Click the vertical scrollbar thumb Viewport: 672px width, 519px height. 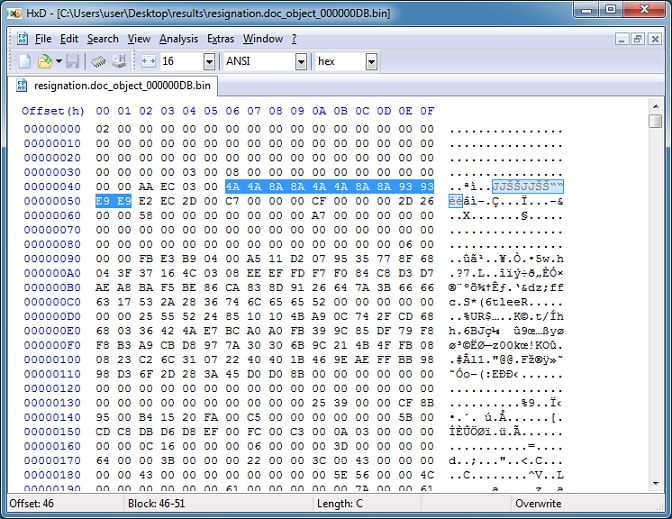coord(655,121)
